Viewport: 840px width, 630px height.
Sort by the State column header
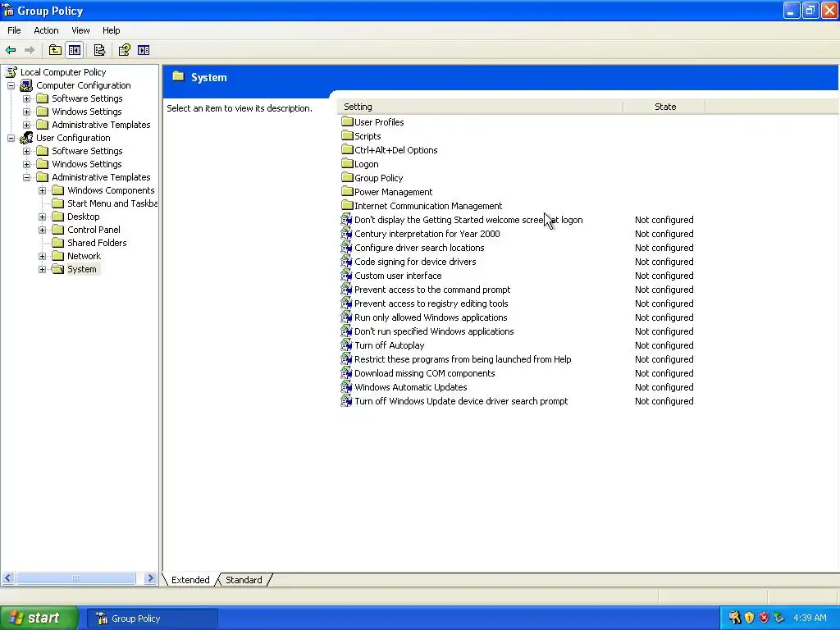click(x=664, y=107)
